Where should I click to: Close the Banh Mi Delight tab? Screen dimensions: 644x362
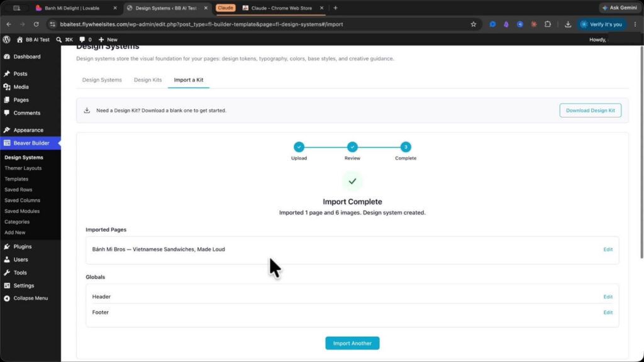pos(115,8)
